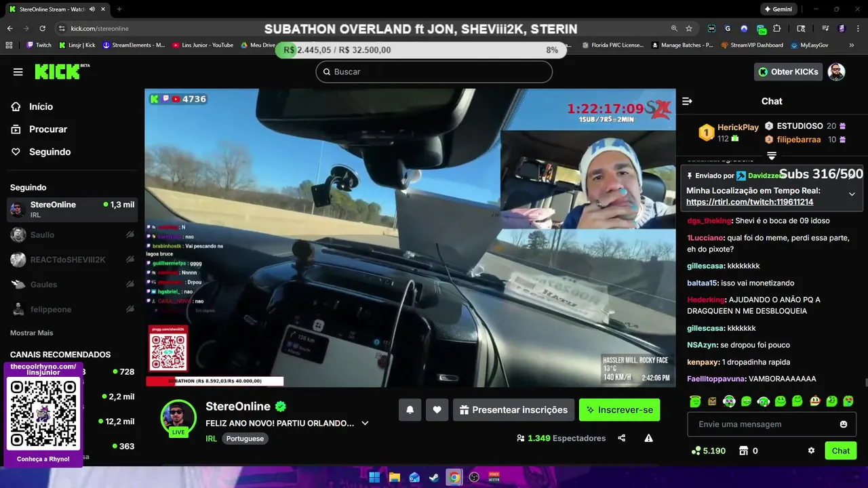The width and height of the screenshot is (868, 488).
Task: Open StereOnline live avatar
Action: point(178,417)
